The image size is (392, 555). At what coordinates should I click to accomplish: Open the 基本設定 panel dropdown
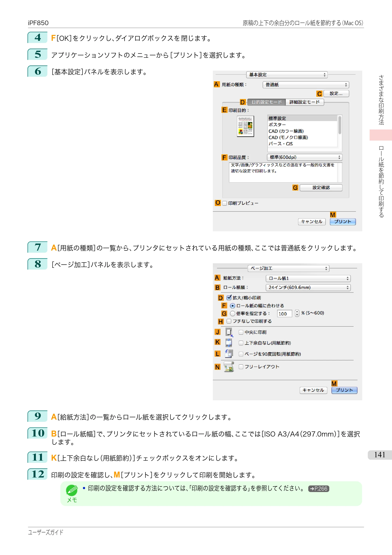coord(287,75)
